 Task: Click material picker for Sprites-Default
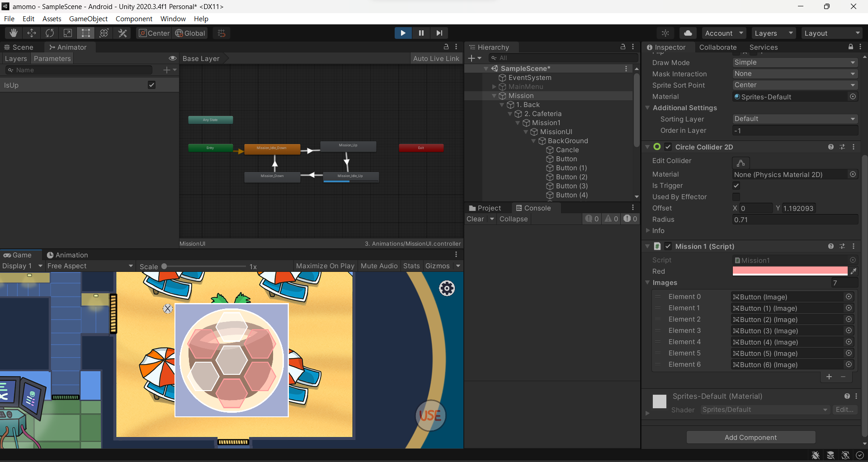[x=853, y=97]
